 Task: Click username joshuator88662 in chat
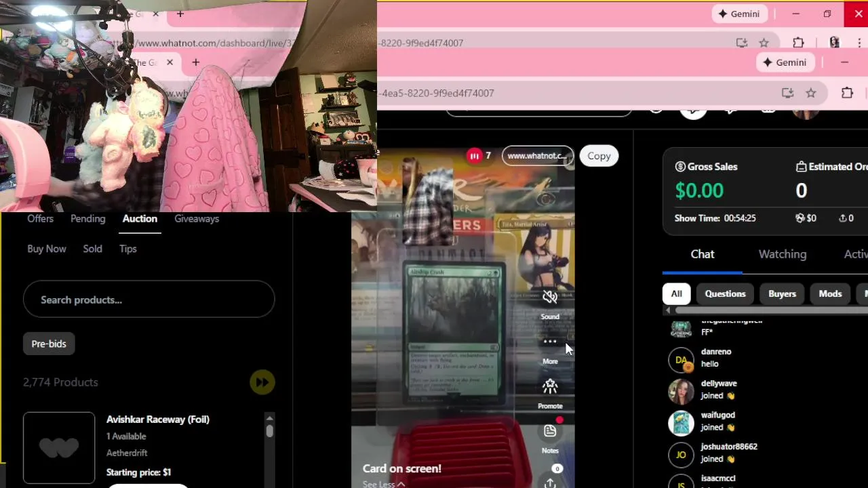[x=729, y=447]
